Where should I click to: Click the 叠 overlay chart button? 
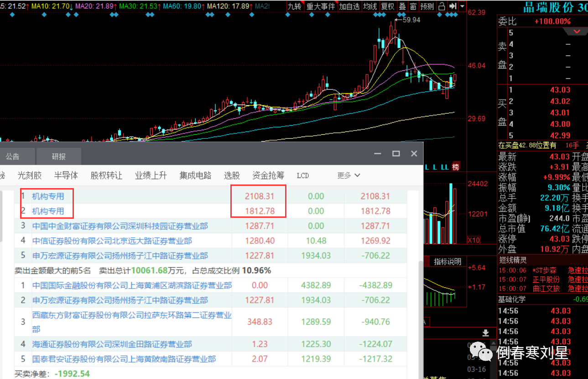(x=402, y=6)
